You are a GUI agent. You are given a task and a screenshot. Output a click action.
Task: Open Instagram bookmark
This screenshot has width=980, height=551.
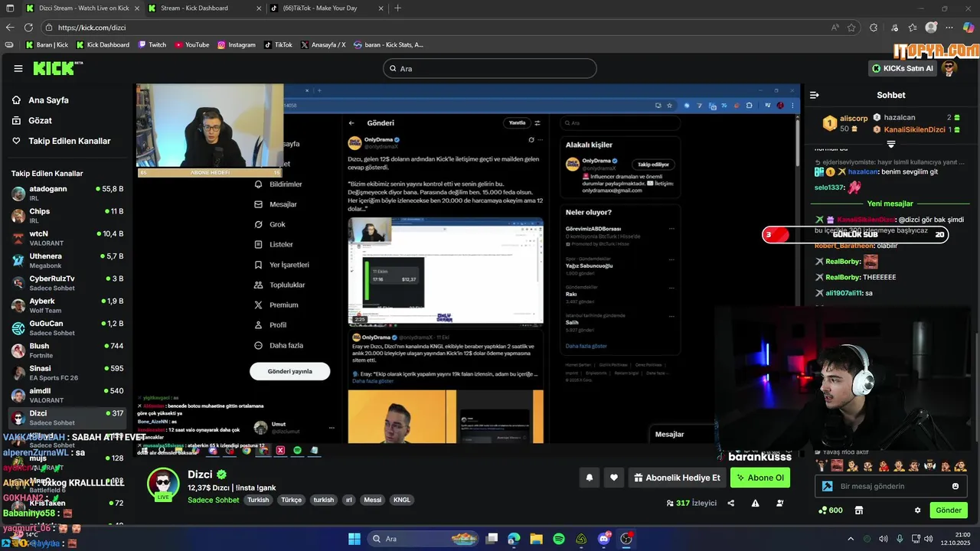click(236, 44)
